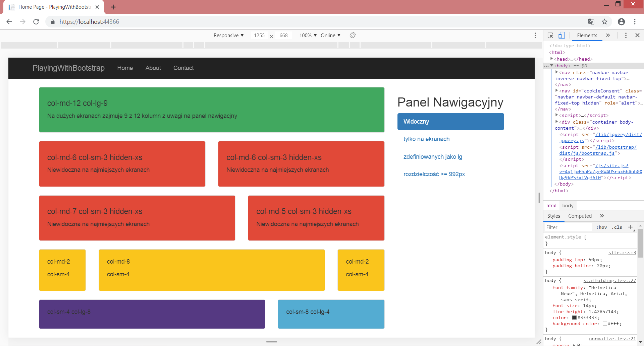Image resolution: width=644 pixels, height=346 pixels.
Task: Activate the inspect element picker
Action: 550,36
